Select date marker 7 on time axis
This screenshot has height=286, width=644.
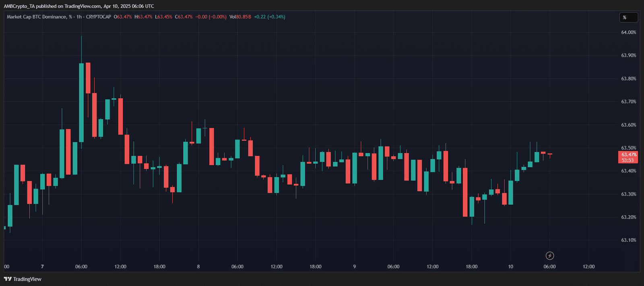(42, 267)
